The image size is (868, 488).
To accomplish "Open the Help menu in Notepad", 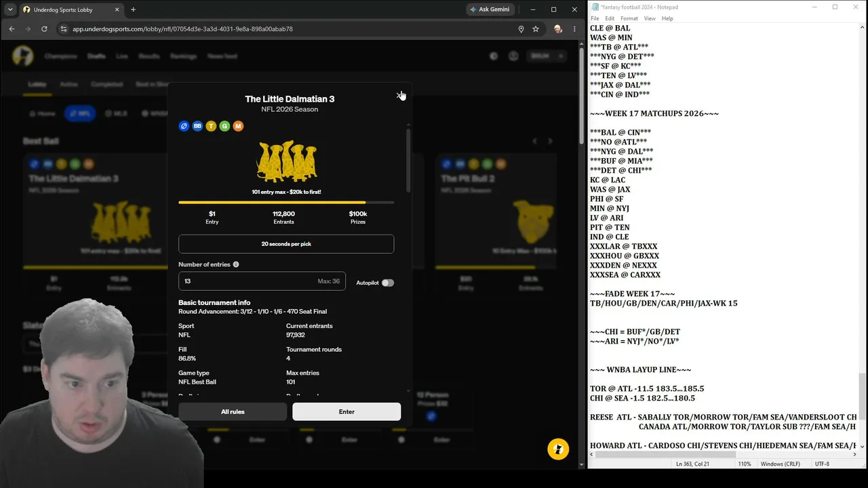I will point(667,18).
